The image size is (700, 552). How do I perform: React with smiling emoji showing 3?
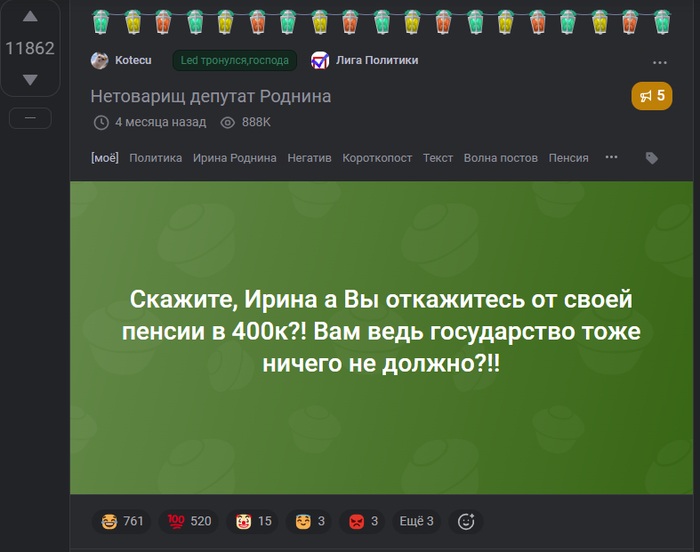pyautogui.click(x=309, y=521)
